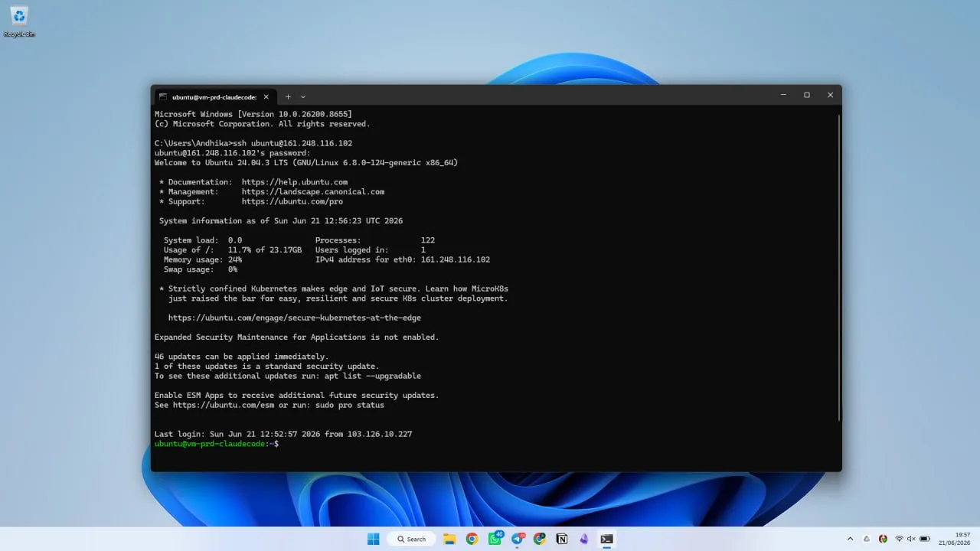The image size is (980, 551).
Task: Click the ssh ubuntu@161.248.116.102 command line
Action: 253,143
